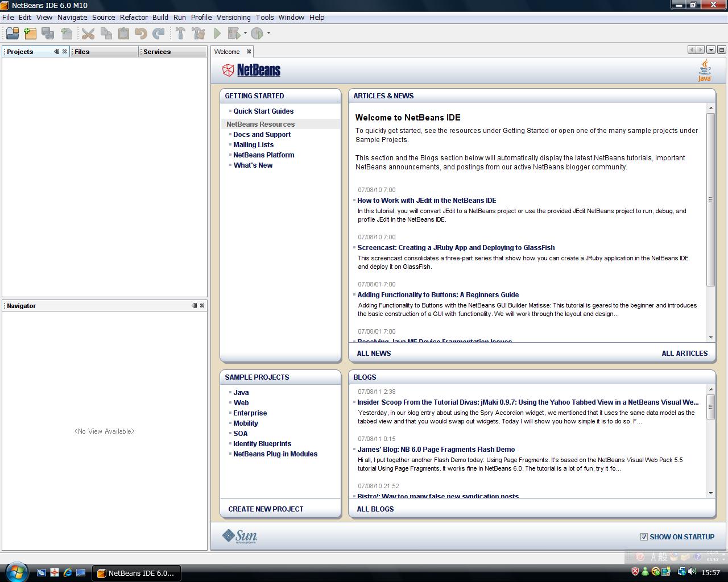Expand the Debug Main Project dropdown arrow
The width and height of the screenshot is (728, 582).
(245, 34)
